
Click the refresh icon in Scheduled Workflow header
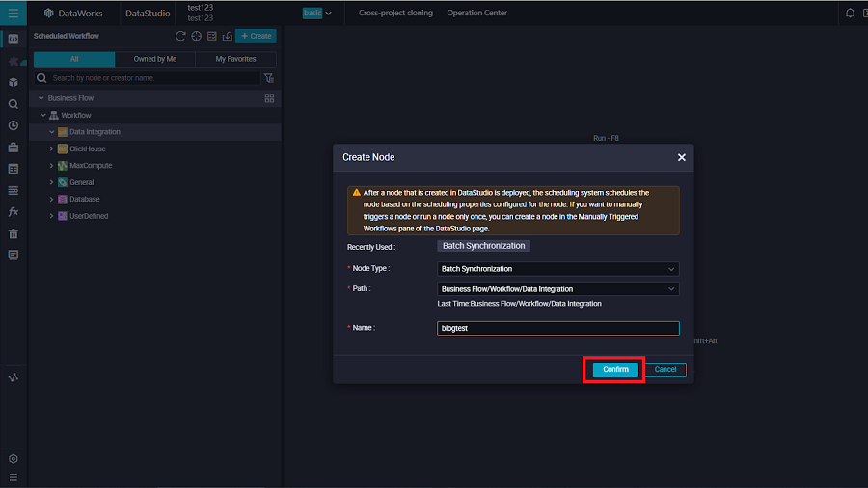click(180, 37)
